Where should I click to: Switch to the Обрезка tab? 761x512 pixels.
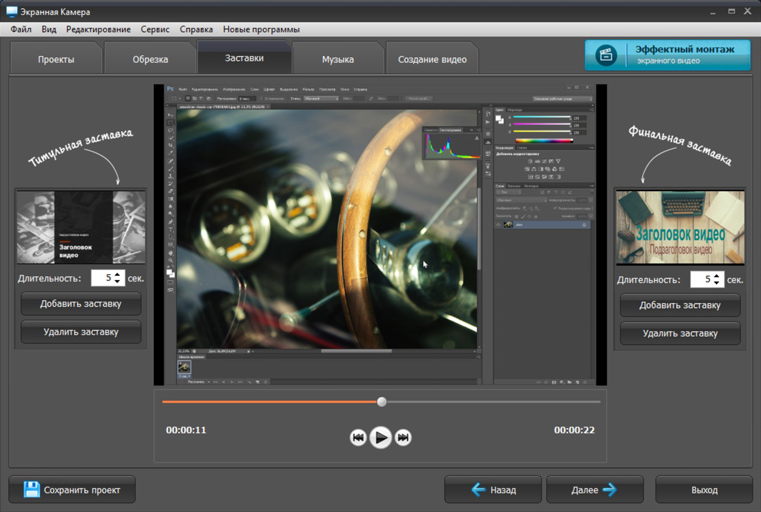(150, 59)
